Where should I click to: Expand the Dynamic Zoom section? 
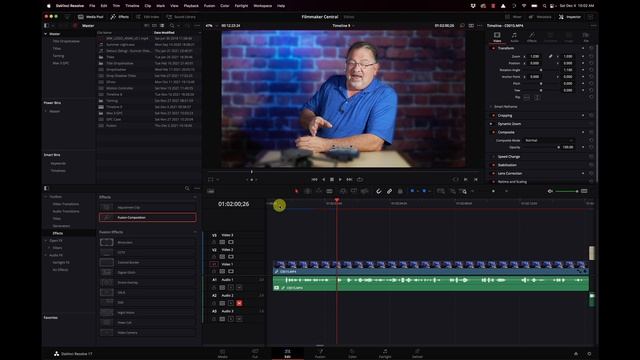point(509,124)
